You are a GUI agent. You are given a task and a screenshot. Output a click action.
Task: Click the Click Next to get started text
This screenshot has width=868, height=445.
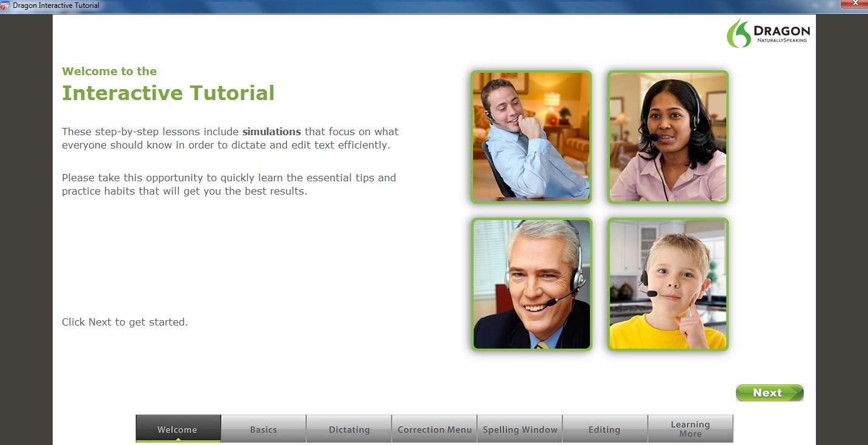[125, 322]
